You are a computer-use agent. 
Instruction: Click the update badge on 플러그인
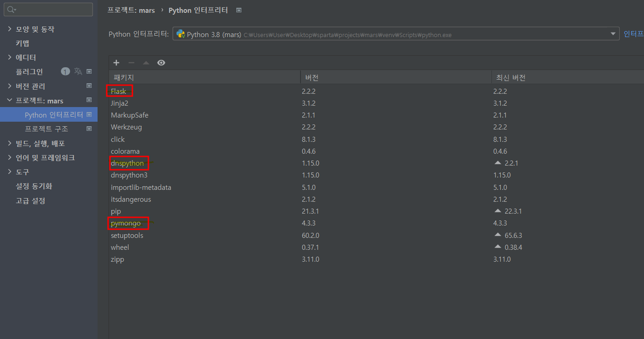click(65, 71)
